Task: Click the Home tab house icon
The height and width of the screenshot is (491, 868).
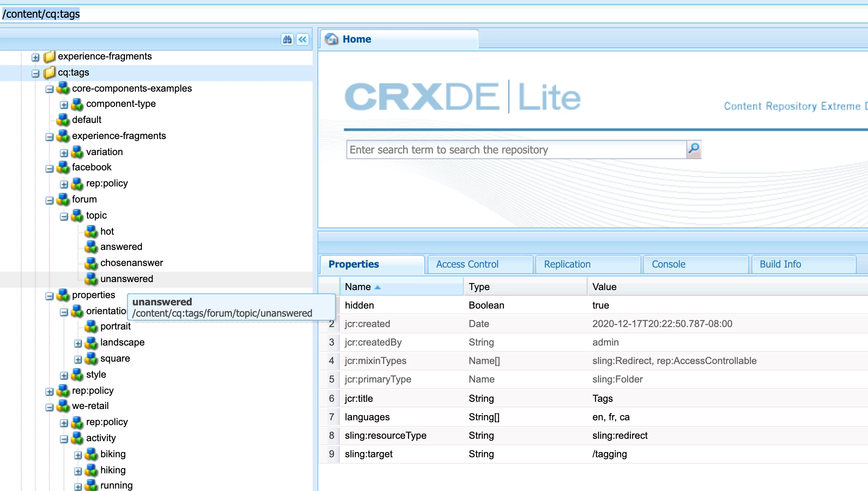Action: coord(332,39)
